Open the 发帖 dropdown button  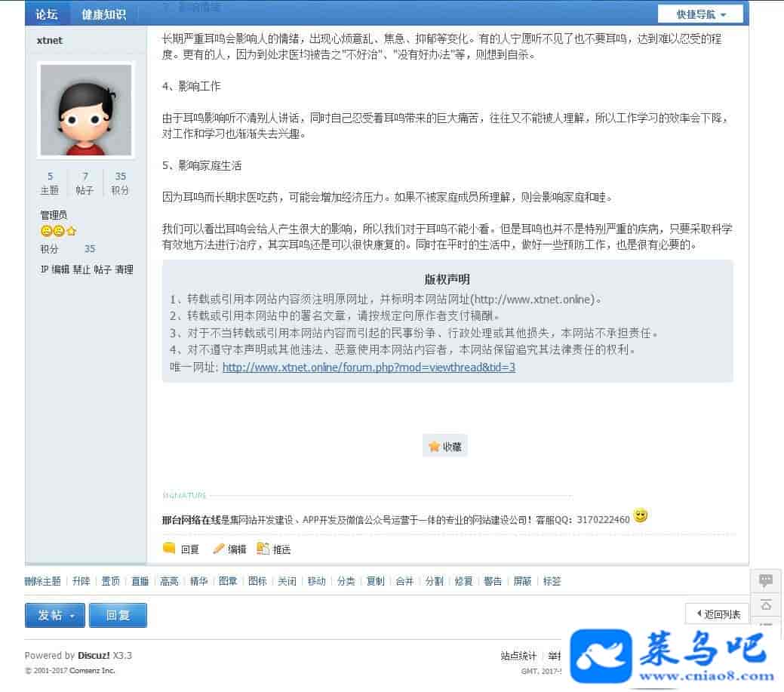55,615
